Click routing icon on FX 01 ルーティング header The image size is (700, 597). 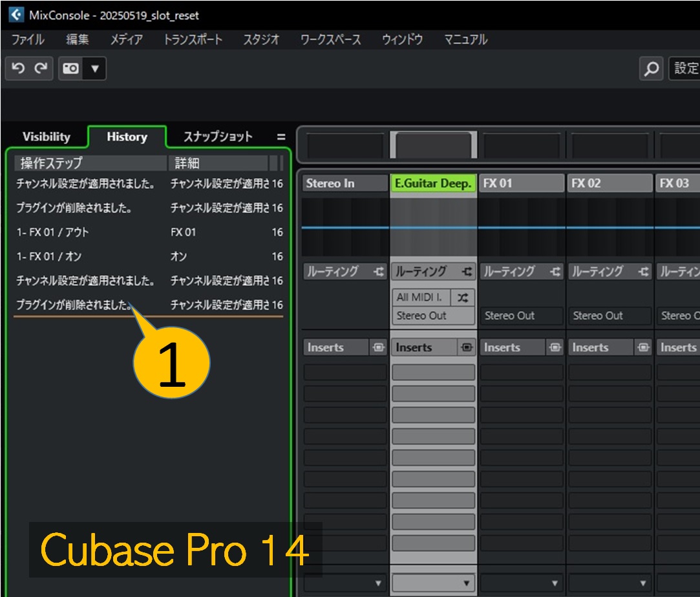pos(555,271)
